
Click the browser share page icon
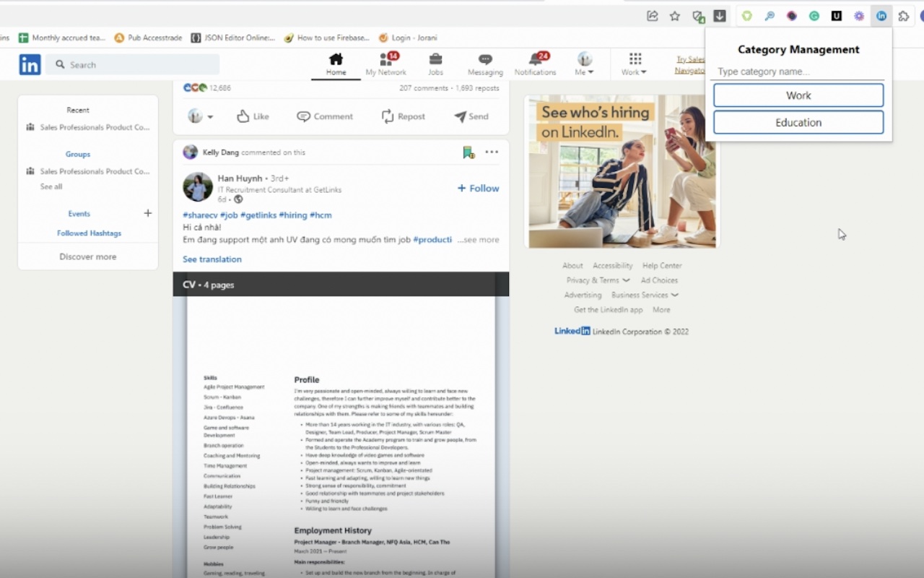653,16
